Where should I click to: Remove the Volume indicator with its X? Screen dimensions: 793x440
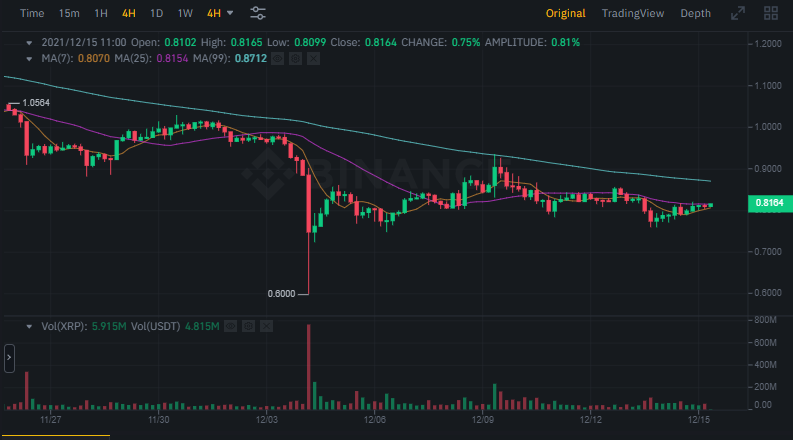(x=265, y=325)
